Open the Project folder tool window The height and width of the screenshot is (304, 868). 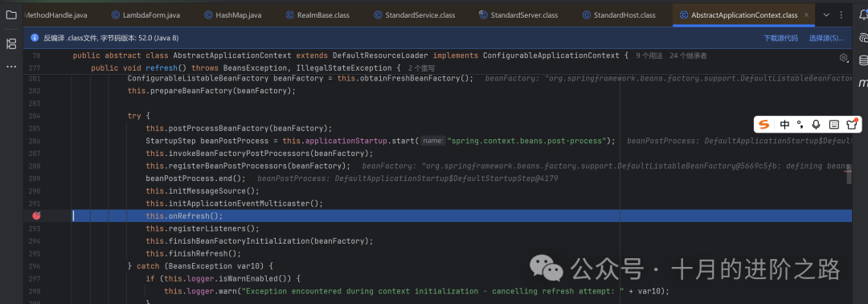[x=11, y=14]
